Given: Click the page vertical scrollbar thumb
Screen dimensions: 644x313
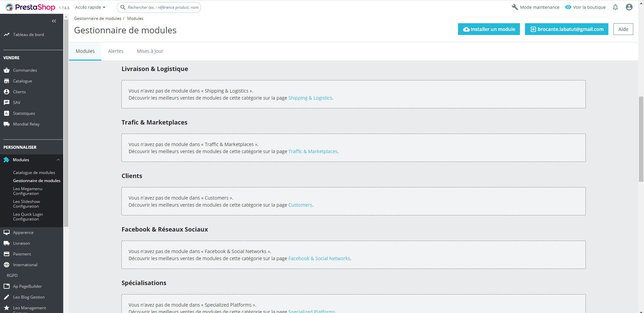Looking at the screenshot, I should tap(641, 140).
